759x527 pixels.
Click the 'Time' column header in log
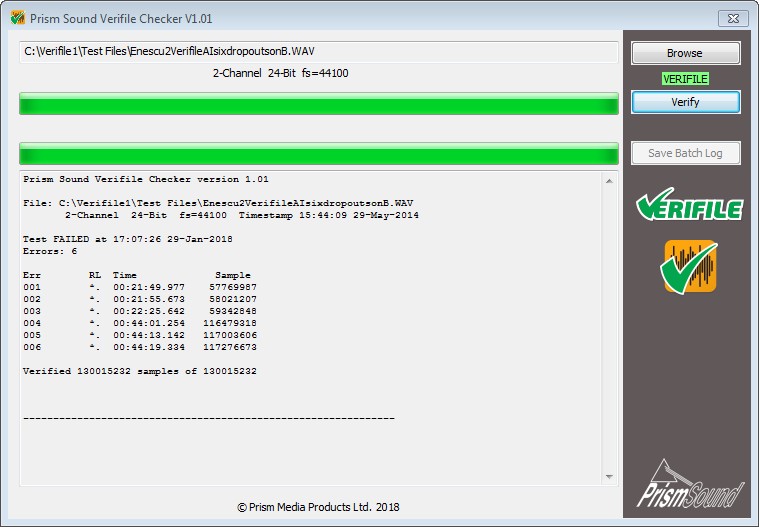coord(125,275)
